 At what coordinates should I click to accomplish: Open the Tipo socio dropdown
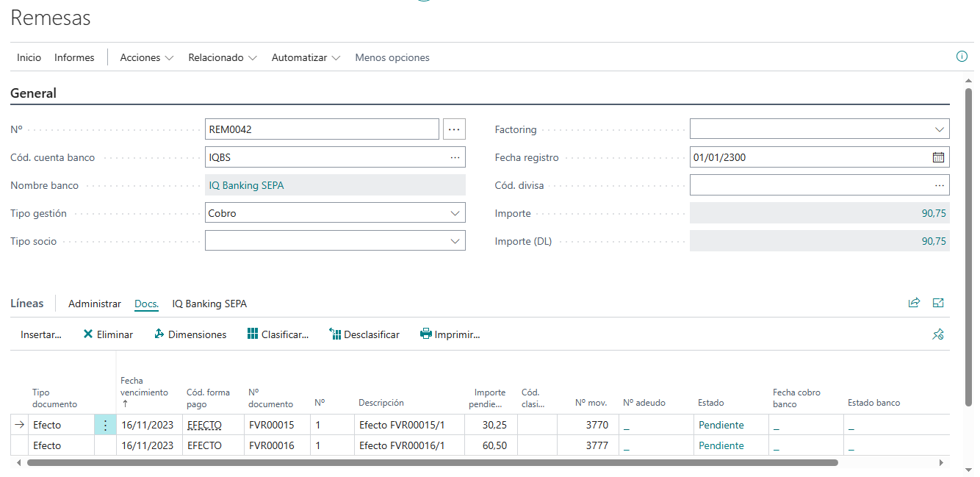click(x=455, y=240)
